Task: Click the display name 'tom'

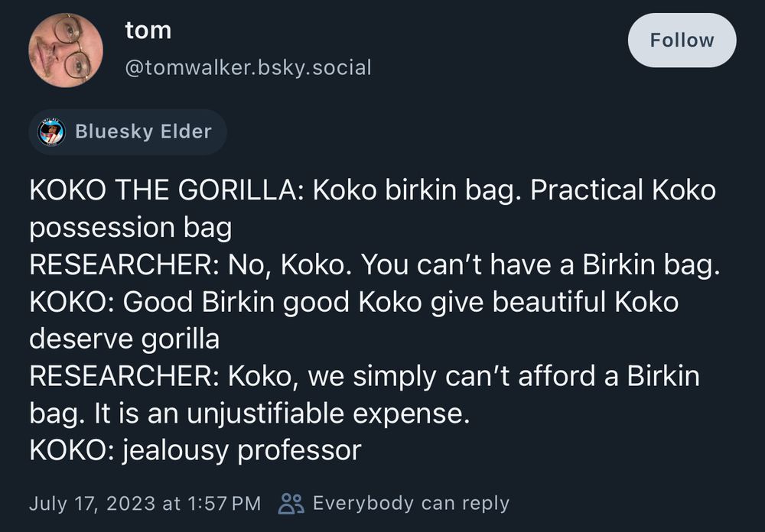Action: point(148,31)
